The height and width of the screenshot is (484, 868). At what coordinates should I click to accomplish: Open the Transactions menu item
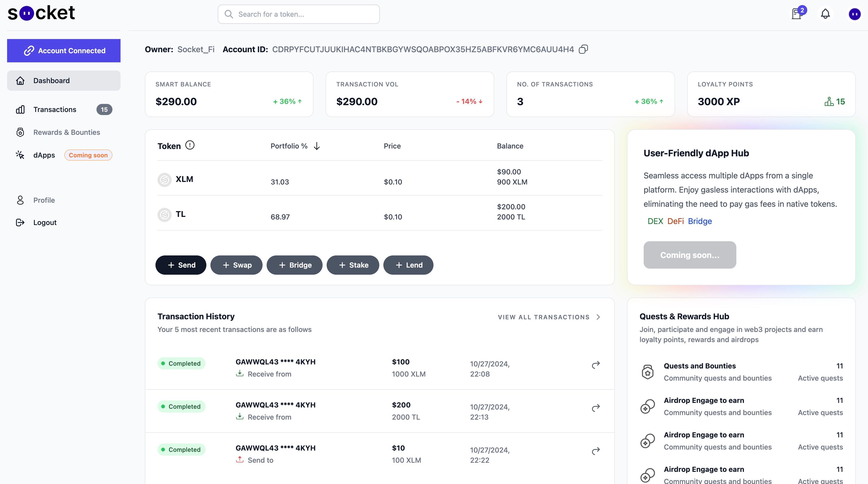click(64, 110)
